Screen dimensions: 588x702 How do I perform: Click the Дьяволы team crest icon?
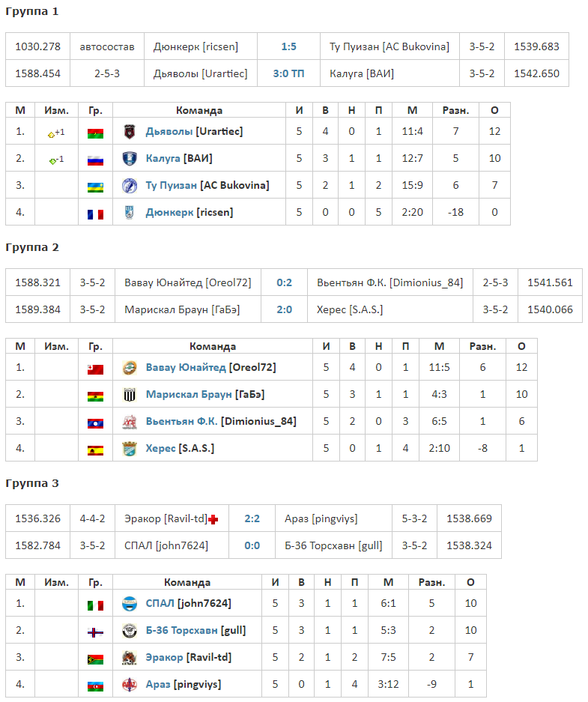click(x=130, y=132)
